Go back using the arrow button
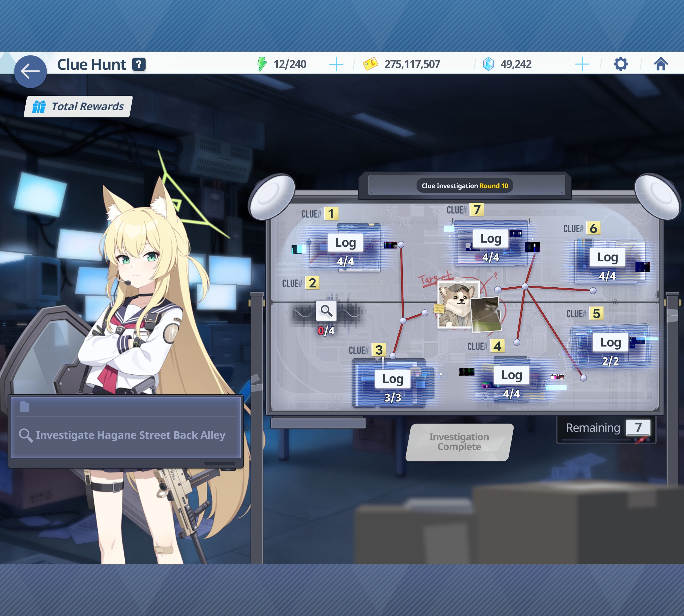 coord(30,71)
